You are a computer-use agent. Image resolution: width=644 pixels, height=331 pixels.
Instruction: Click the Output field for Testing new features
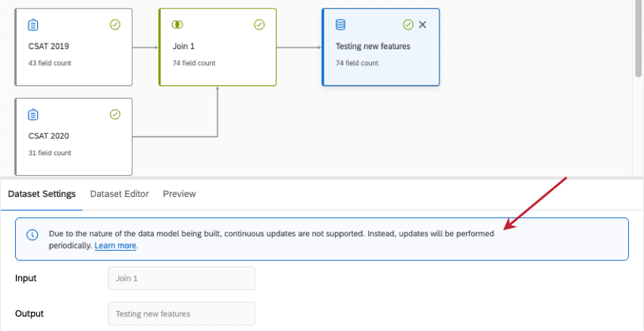tap(181, 314)
